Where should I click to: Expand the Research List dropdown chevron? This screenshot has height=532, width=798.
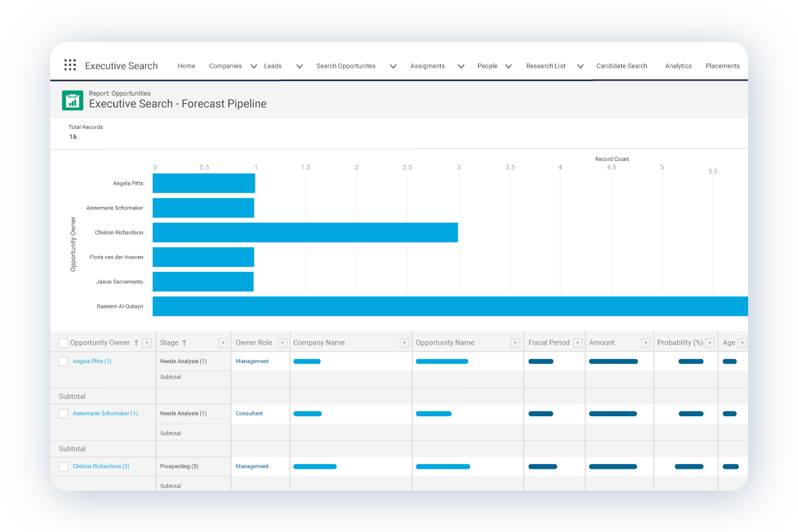click(580, 66)
